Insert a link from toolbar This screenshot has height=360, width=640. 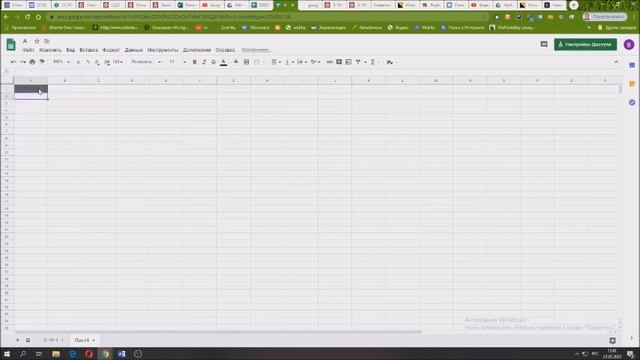click(x=329, y=62)
